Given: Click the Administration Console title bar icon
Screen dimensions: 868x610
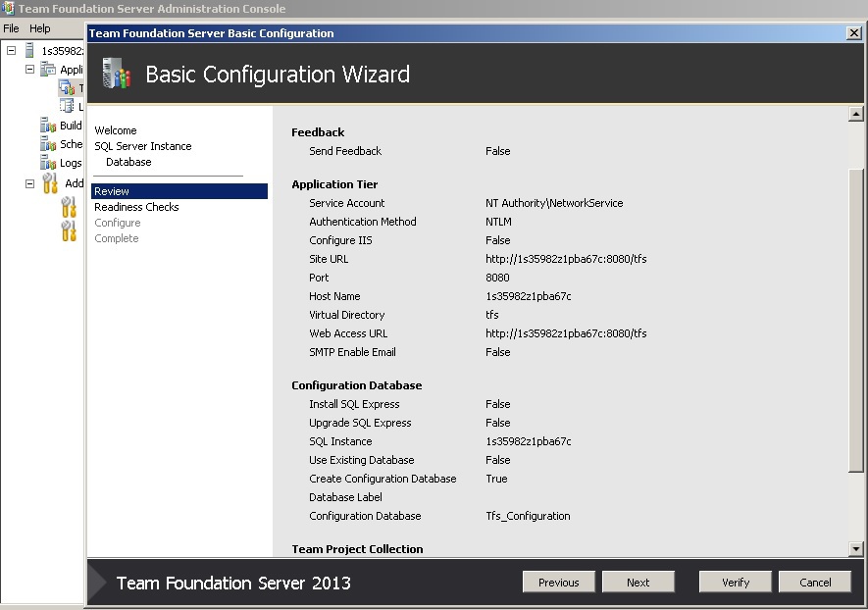Looking at the screenshot, I should click(8, 8).
